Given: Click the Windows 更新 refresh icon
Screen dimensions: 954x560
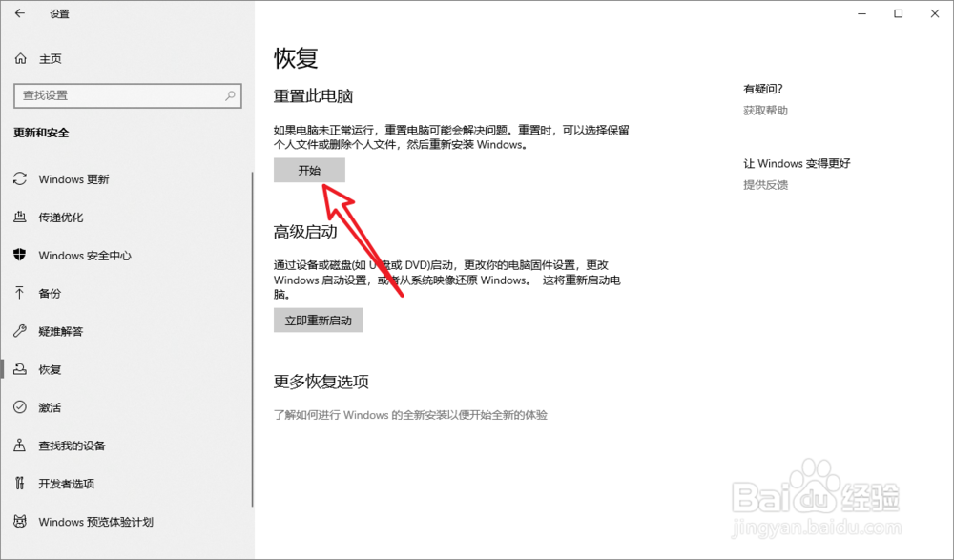Looking at the screenshot, I should coord(20,179).
